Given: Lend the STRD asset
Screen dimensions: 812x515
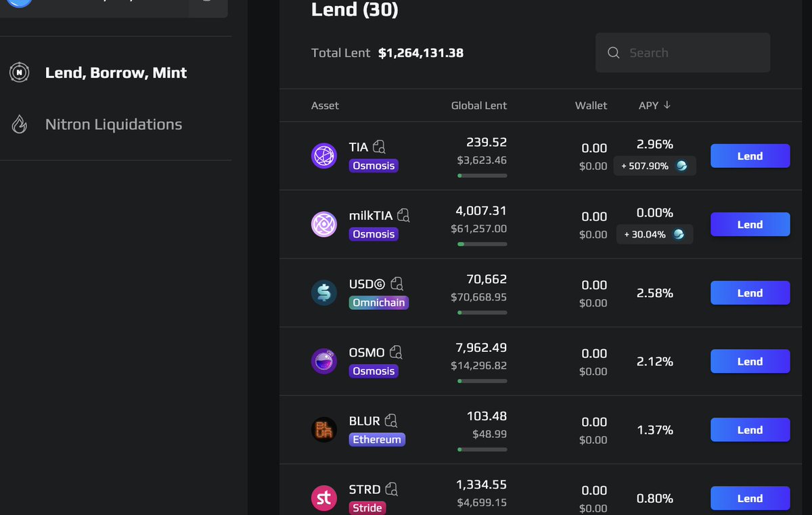Looking at the screenshot, I should [750, 498].
